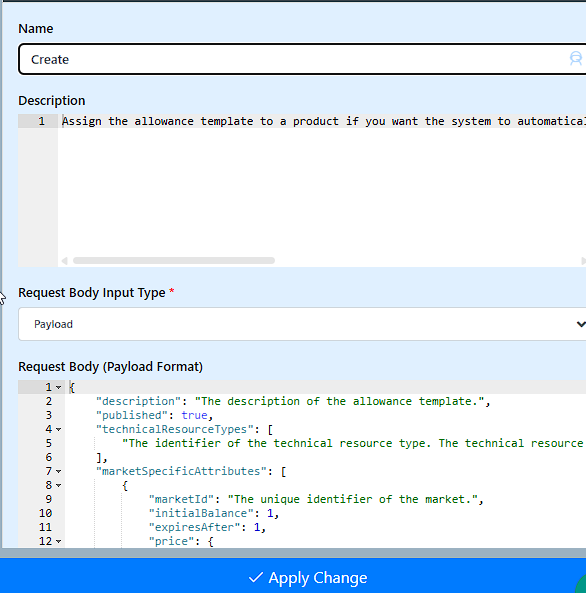Screen dimensions: 586x593
Task: Click the avatar icon in Name field
Action: (x=576, y=59)
